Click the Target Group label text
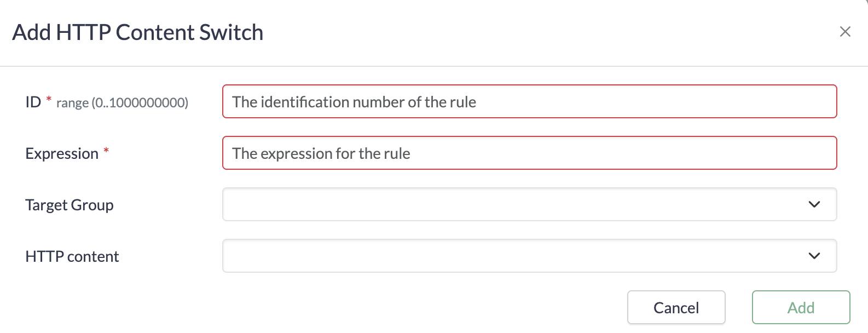The height and width of the screenshot is (333, 868). tap(70, 205)
